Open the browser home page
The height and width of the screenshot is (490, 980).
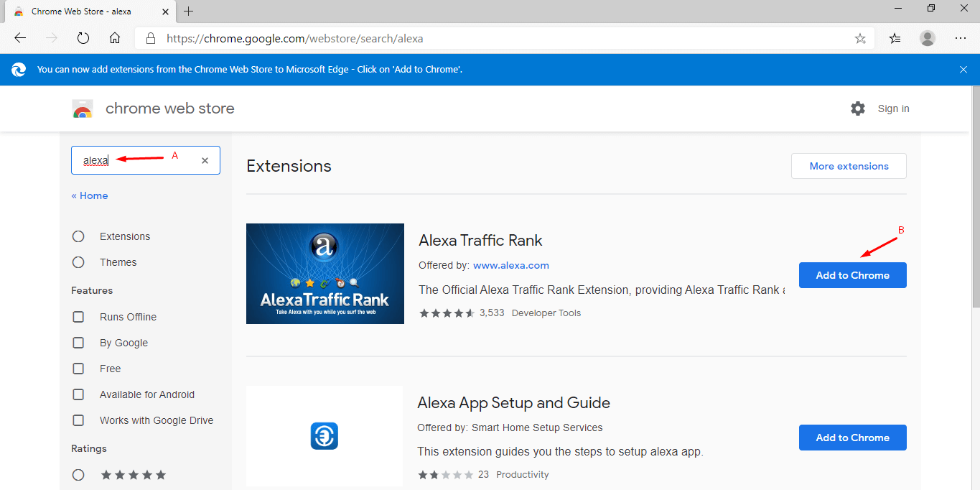coord(115,38)
